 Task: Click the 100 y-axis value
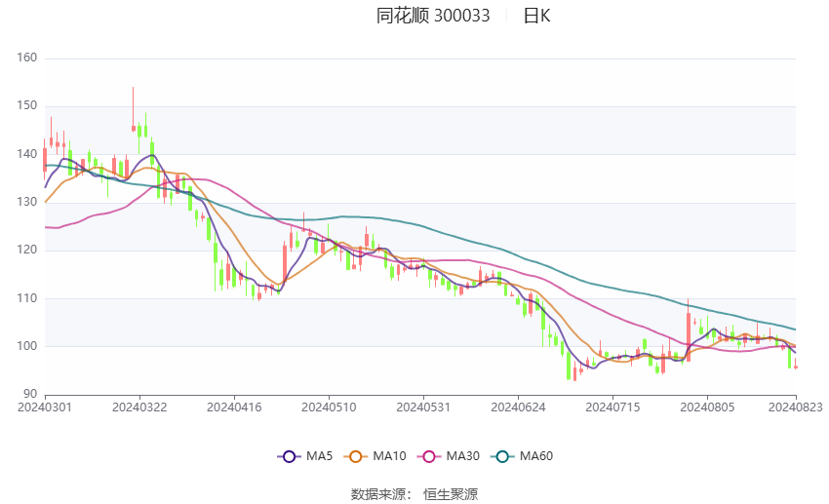click(x=27, y=346)
